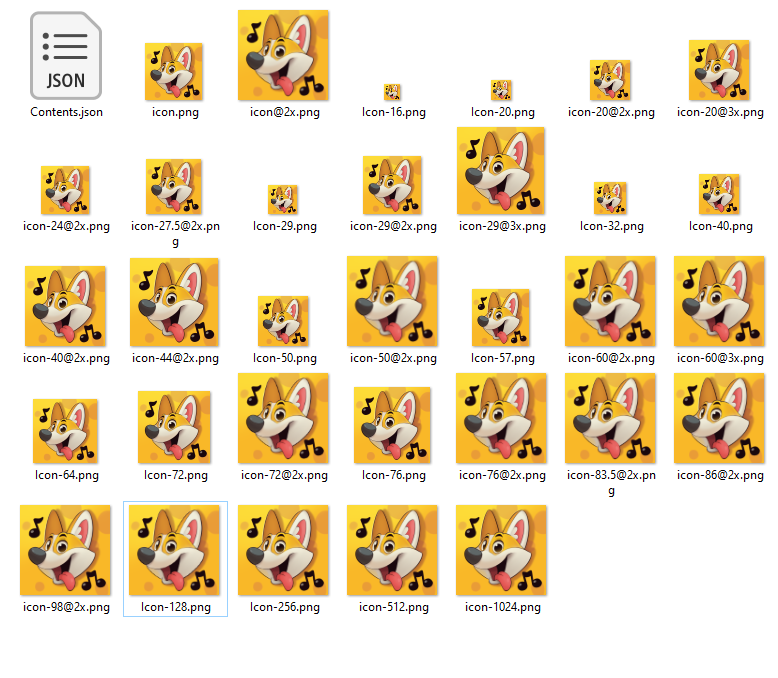Select Icon-256.png thumbnail
The image size is (778, 678).
[283, 550]
